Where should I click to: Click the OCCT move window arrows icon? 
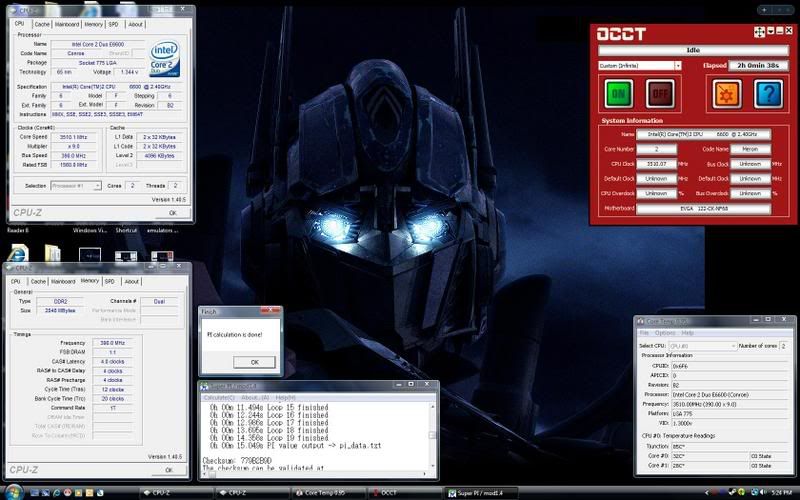[x=759, y=32]
